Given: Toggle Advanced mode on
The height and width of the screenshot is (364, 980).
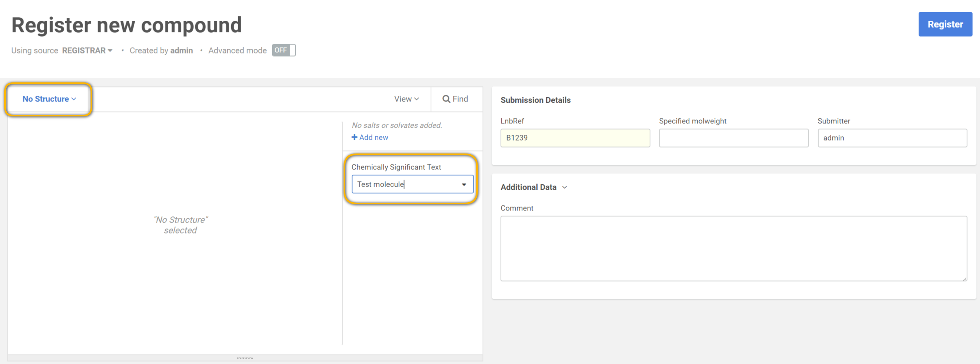Looking at the screenshot, I should point(283,50).
